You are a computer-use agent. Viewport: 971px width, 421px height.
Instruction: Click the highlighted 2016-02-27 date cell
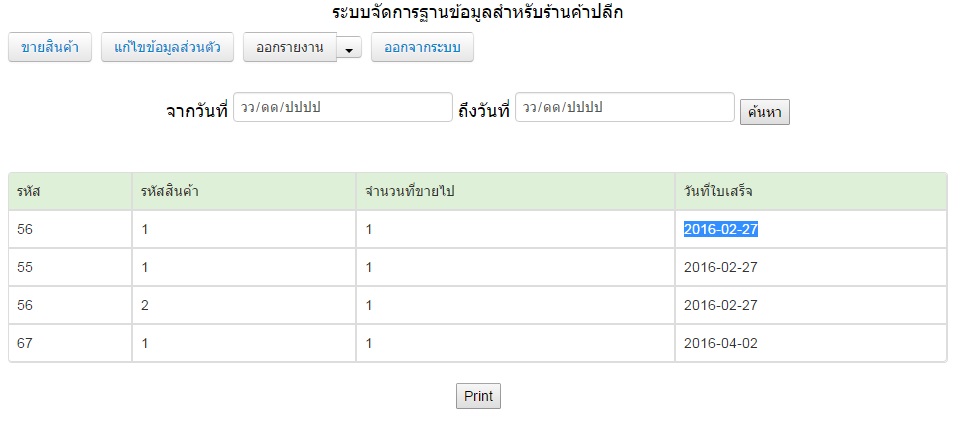(721, 229)
